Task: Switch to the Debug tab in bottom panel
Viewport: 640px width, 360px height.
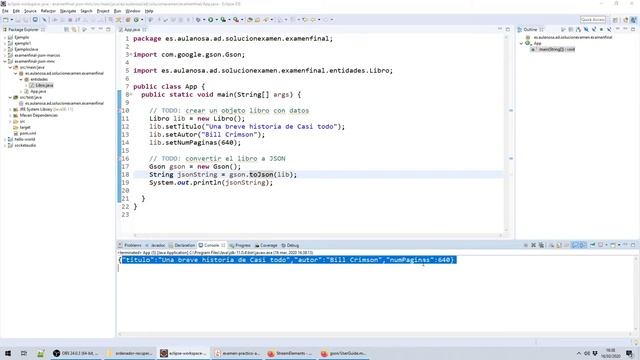Action: coord(290,245)
